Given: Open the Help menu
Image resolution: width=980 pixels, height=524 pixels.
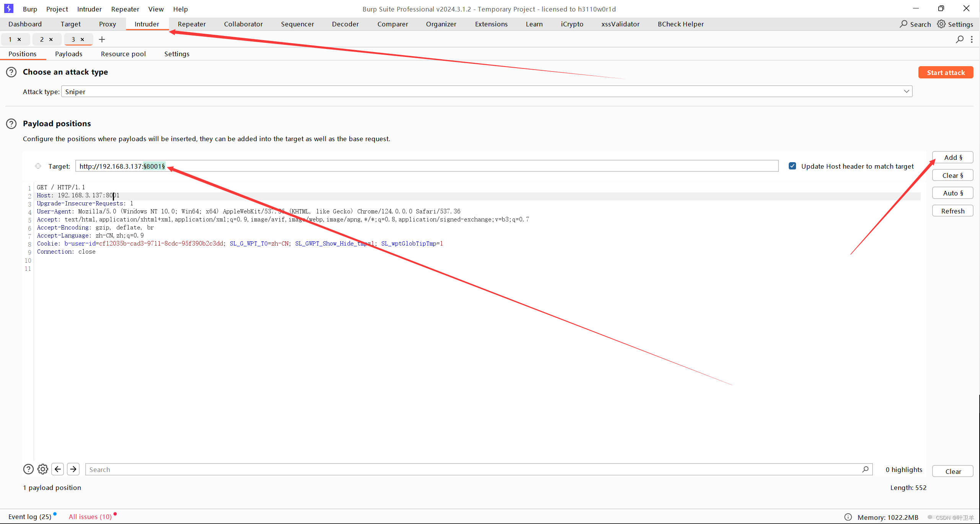Looking at the screenshot, I should coord(180,9).
